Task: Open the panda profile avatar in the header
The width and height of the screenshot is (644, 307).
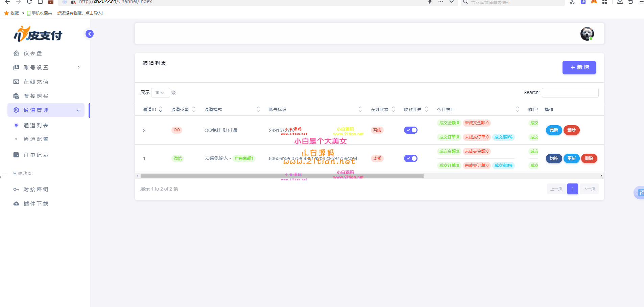Action: point(587,34)
